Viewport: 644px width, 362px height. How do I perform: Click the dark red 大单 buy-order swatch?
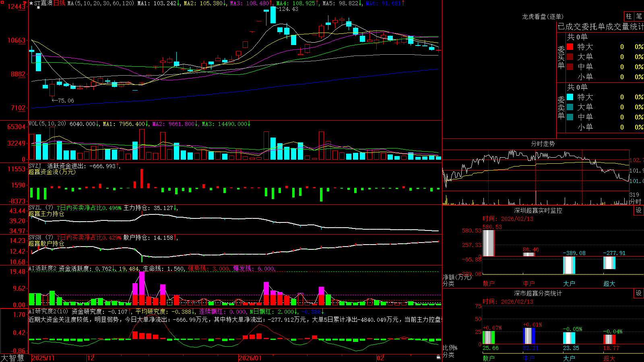570,57
